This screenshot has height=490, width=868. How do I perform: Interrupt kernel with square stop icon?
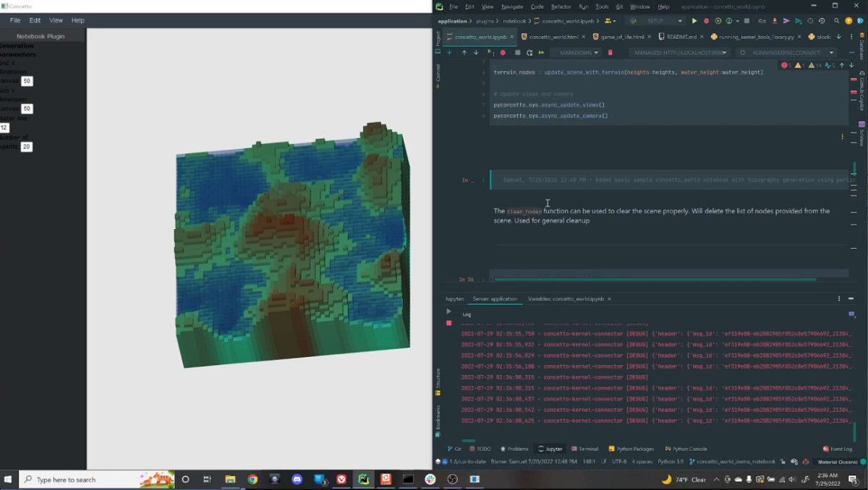click(x=517, y=53)
